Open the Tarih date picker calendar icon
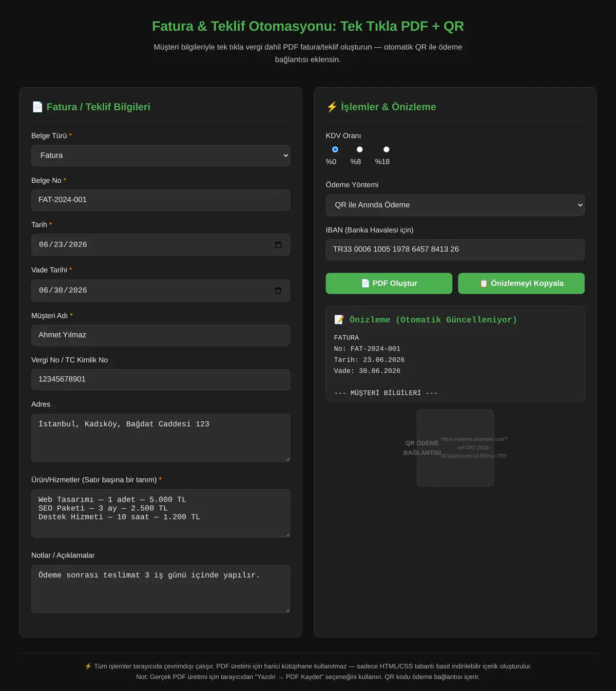This screenshot has height=691, width=616. (x=278, y=245)
